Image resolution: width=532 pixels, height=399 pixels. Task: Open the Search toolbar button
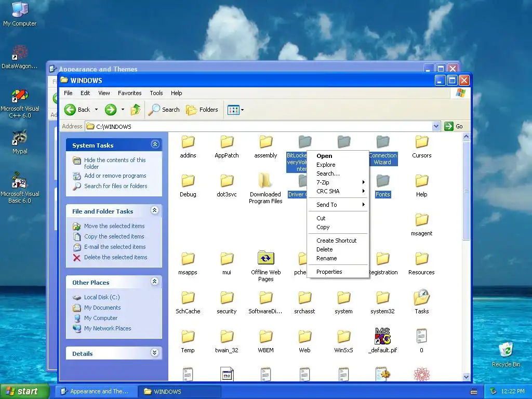(164, 110)
